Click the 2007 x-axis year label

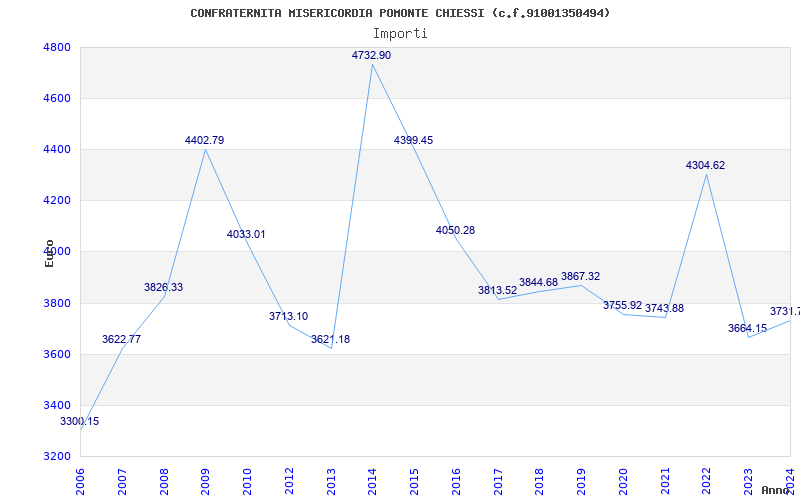[122, 481]
